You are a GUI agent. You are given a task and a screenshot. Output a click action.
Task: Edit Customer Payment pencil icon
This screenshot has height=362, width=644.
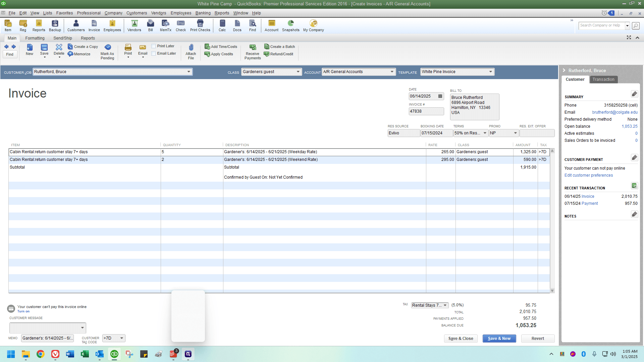(634, 158)
